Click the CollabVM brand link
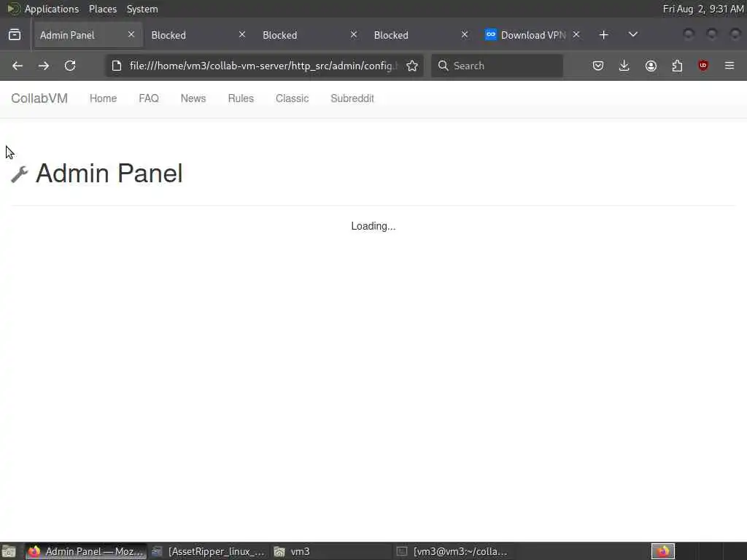 (39, 98)
